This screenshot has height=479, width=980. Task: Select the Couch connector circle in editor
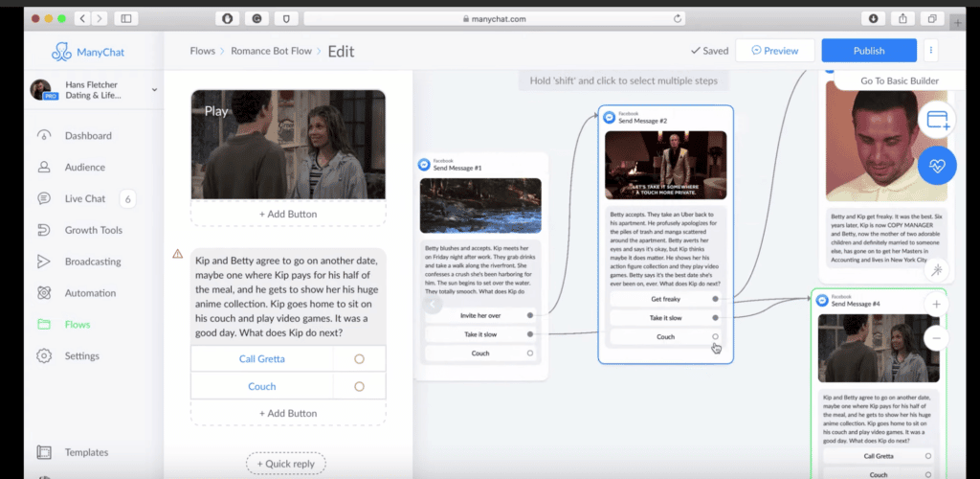click(x=359, y=386)
